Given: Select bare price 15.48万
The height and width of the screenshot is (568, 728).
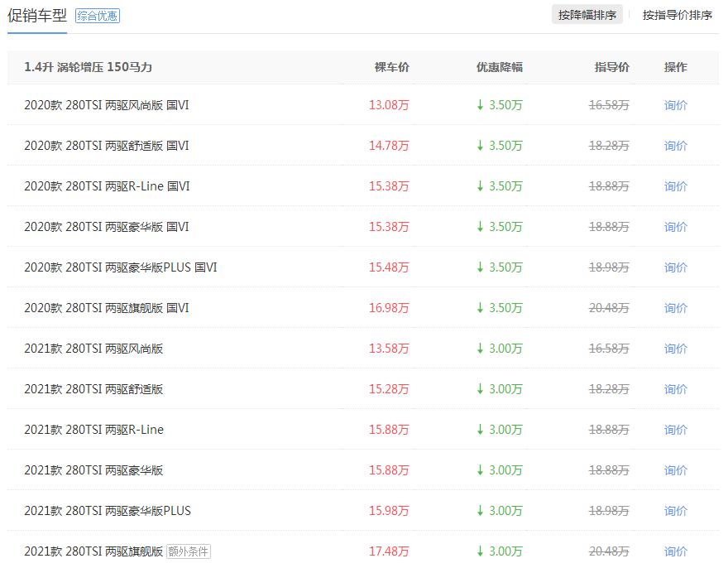Looking at the screenshot, I should coord(389,267).
